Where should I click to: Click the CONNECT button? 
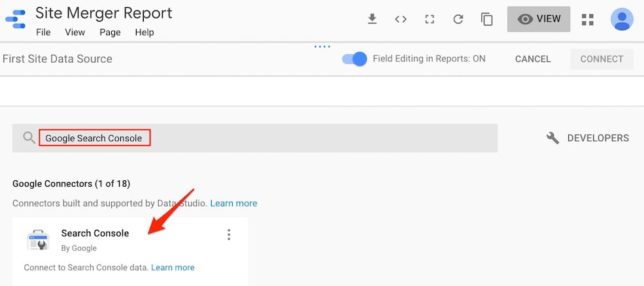pyautogui.click(x=602, y=59)
